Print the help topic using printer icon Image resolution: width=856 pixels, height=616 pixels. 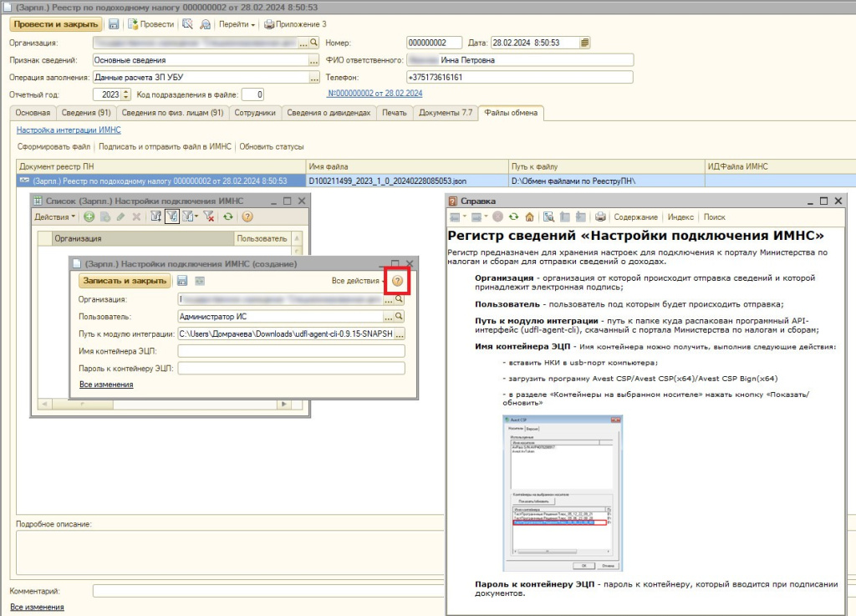pos(600,217)
